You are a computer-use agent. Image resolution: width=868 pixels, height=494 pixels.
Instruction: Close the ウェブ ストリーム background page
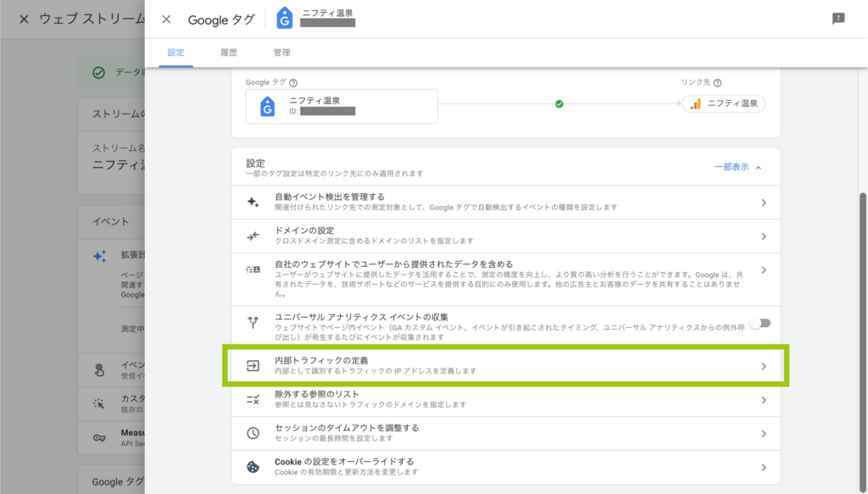tap(24, 19)
